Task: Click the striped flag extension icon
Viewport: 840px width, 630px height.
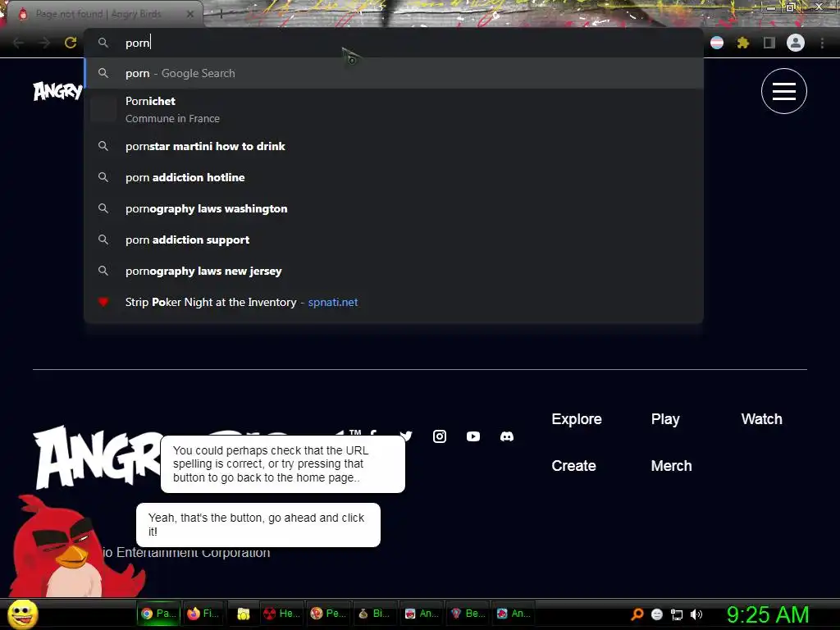Action: [x=717, y=43]
